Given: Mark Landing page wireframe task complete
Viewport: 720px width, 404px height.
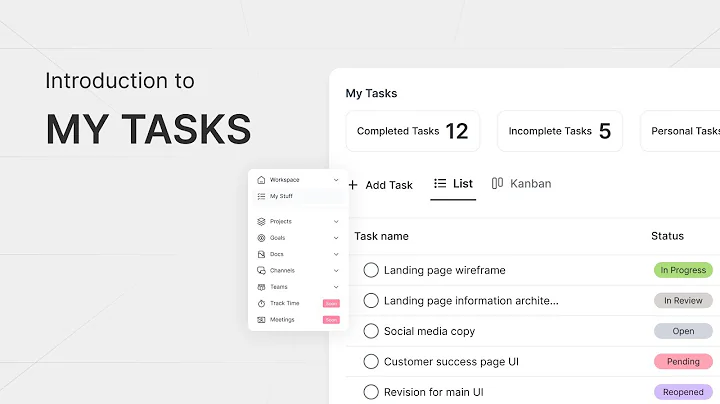Looking at the screenshot, I should pos(371,270).
